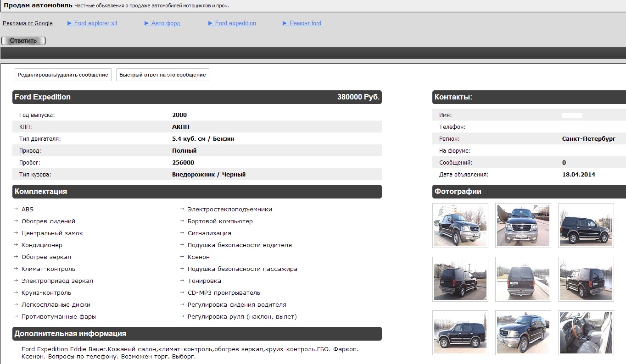Click the Телефон contact label
The height and width of the screenshot is (364, 626).
[452, 127]
